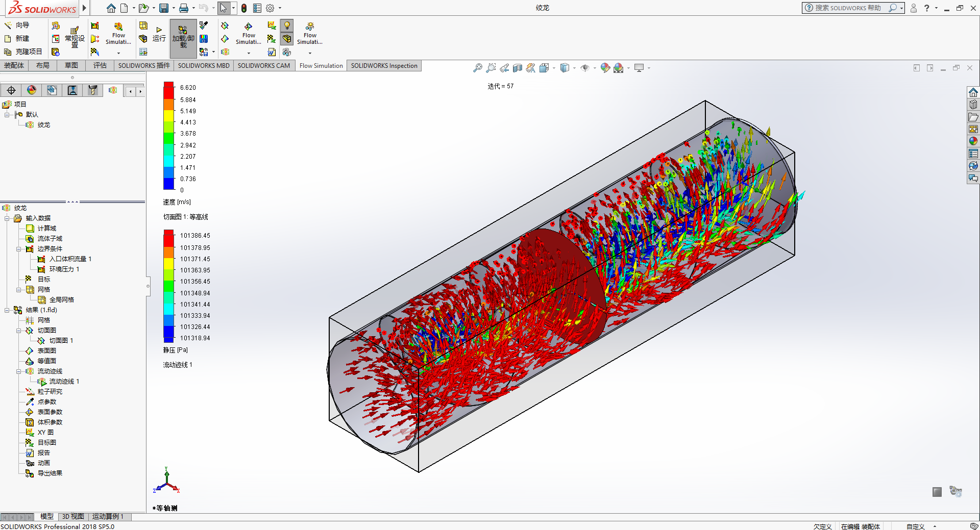Open the CAM tool tree tab with drill bit
Image resolution: width=980 pixels, height=530 pixels.
click(x=92, y=90)
